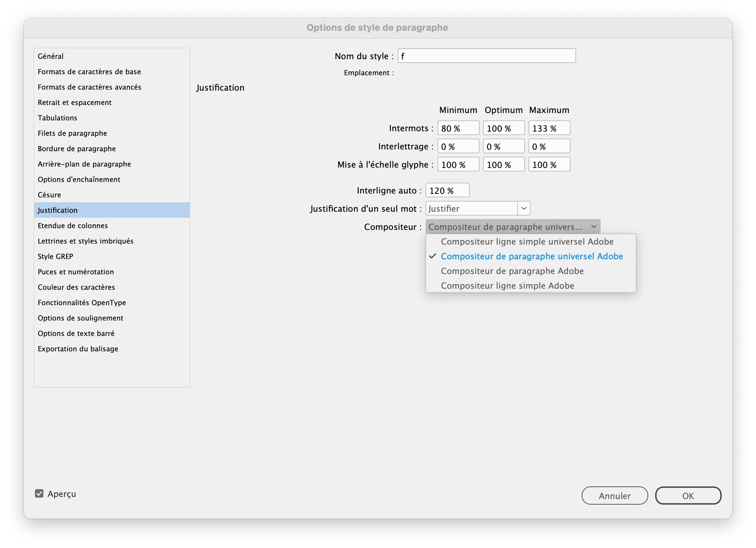Switch to the Général section
Viewport: 756px width, 548px height.
tap(51, 56)
